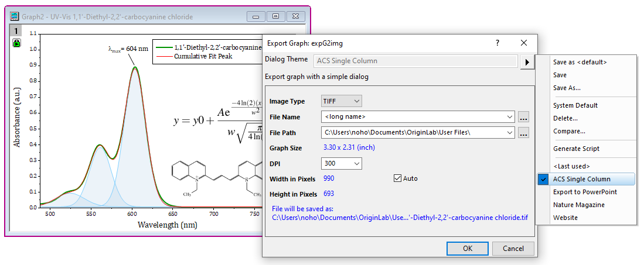Click the question mark help button

(x=497, y=43)
